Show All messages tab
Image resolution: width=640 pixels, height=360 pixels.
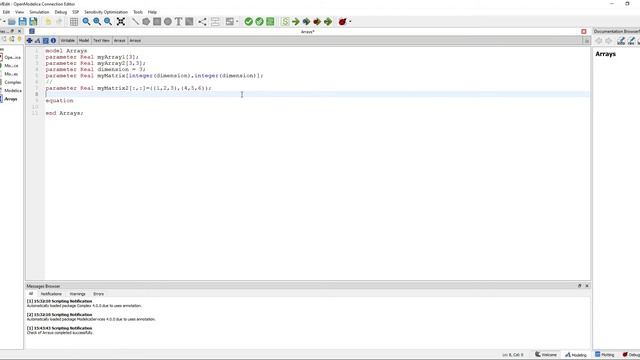31,294
